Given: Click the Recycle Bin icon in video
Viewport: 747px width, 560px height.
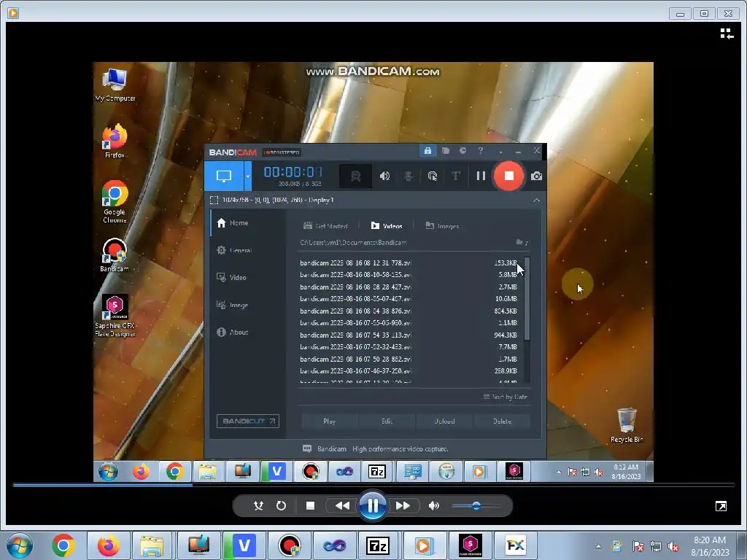Looking at the screenshot, I should 627,425.
